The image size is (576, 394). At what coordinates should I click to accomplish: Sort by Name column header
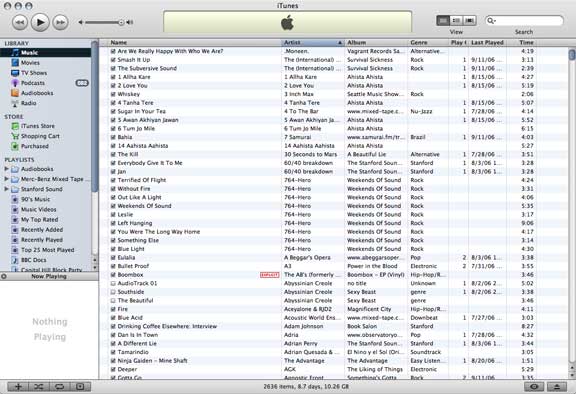point(194,43)
